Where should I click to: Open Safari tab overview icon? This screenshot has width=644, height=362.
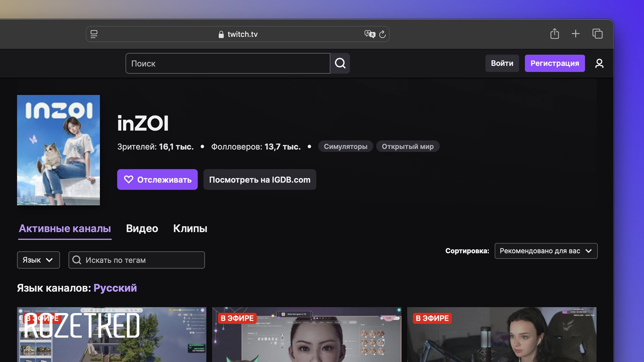(597, 34)
